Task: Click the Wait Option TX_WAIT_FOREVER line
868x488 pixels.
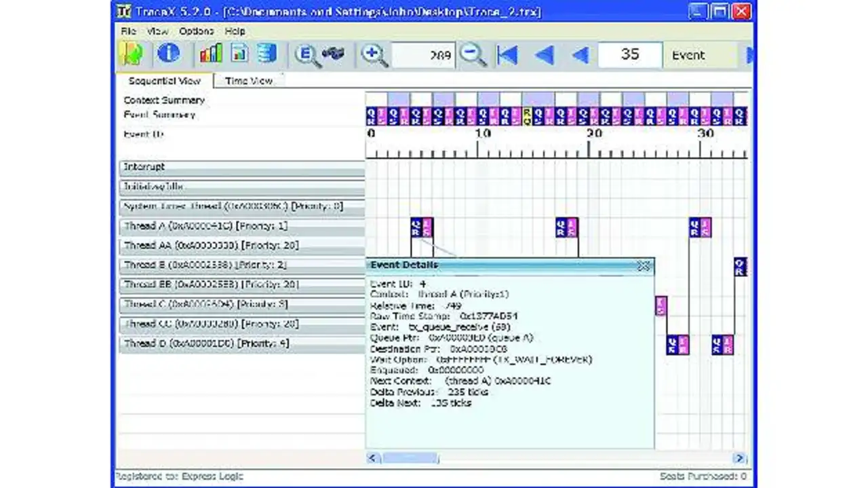Action: (481, 360)
